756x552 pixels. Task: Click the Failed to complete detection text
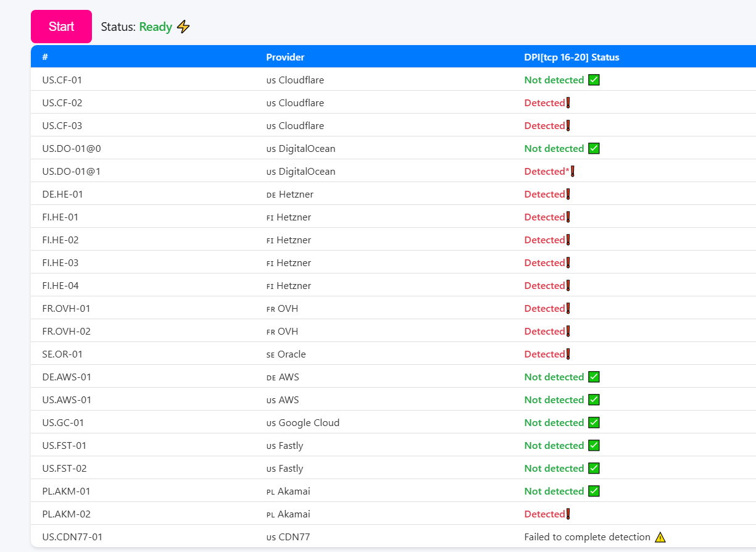[588, 537]
